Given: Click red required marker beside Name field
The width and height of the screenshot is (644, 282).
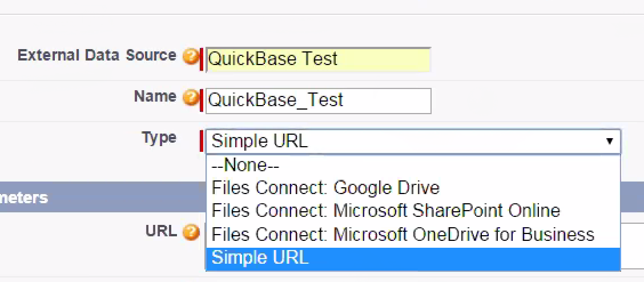Looking at the screenshot, I should tap(201, 100).
